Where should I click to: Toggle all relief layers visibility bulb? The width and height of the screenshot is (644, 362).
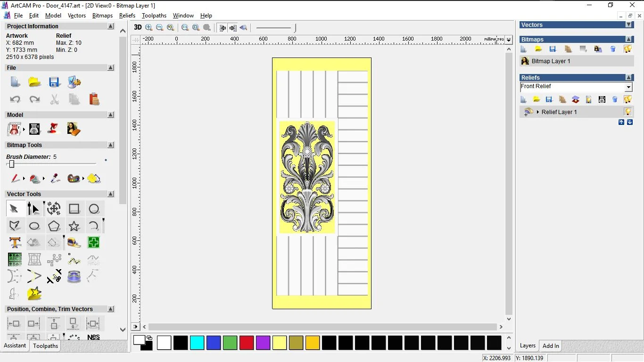(x=627, y=99)
